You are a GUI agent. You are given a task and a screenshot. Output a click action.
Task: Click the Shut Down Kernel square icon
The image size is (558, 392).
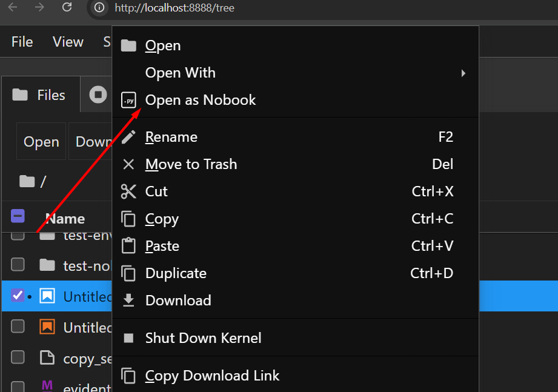coord(128,338)
